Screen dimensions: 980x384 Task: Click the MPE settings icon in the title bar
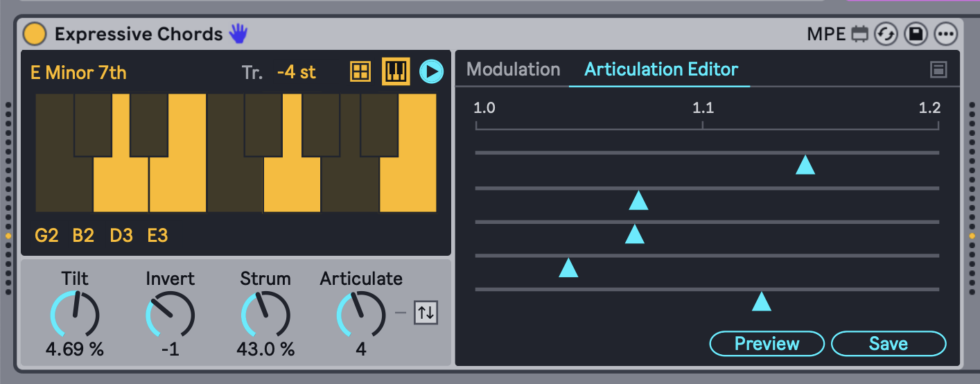click(x=860, y=34)
